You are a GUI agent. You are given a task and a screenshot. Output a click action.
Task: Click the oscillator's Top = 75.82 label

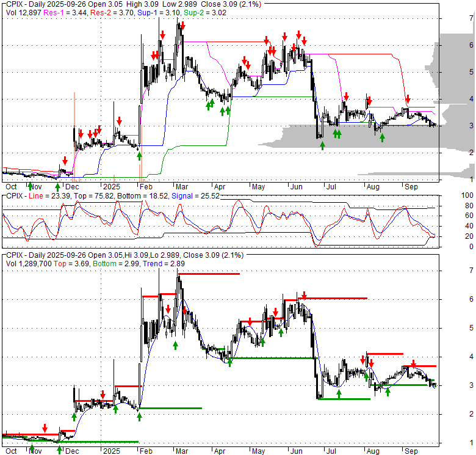[93, 196]
